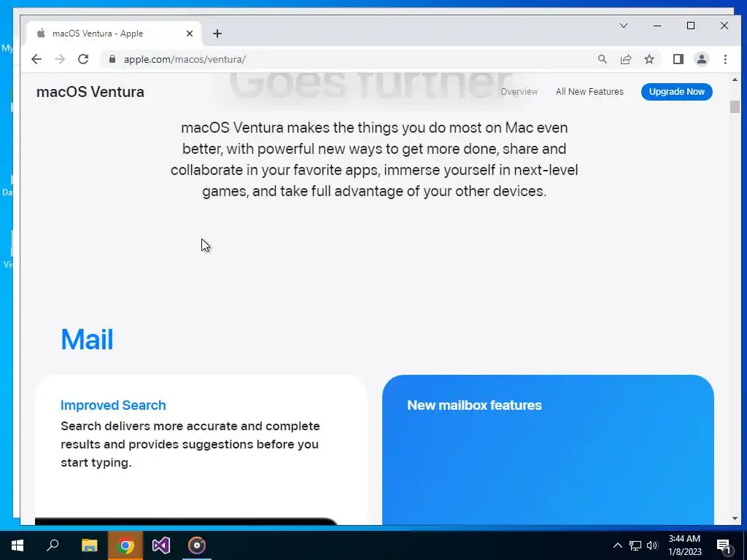This screenshot has height=560, width=747.
Task: Click the page scrollbar thumb
Action: tap(735, 107)
